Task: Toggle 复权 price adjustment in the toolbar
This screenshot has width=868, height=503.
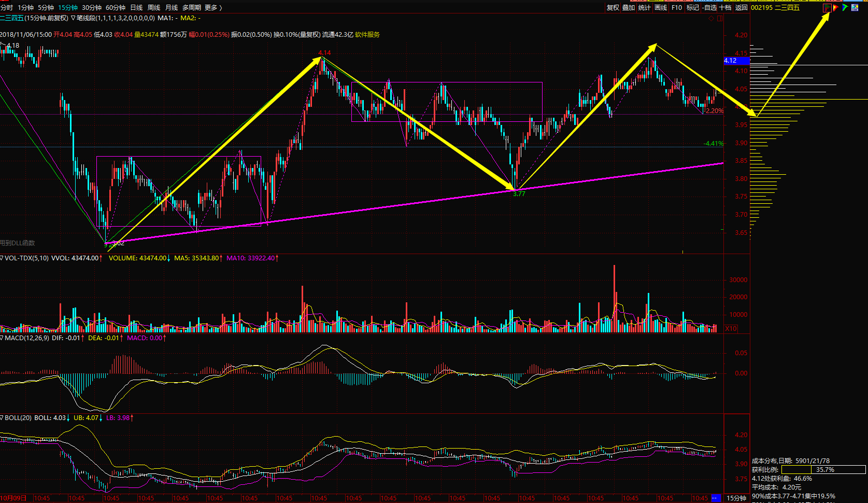Action: [x=613, y=8]
